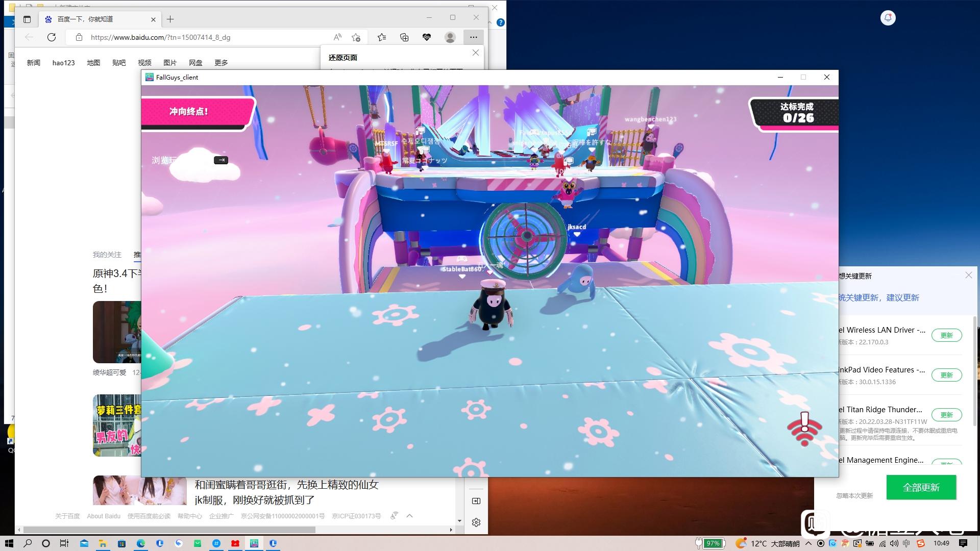Open 地图 link on Baidu
This screenshot has width=980, height=551.
coord(93,63)
